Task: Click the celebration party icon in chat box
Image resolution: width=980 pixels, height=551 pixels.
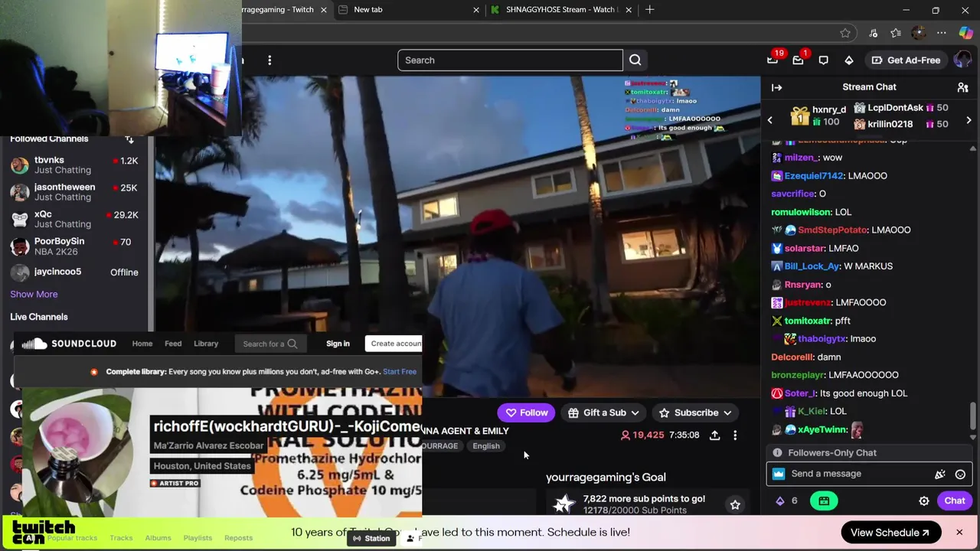Action: pos(939,474)
